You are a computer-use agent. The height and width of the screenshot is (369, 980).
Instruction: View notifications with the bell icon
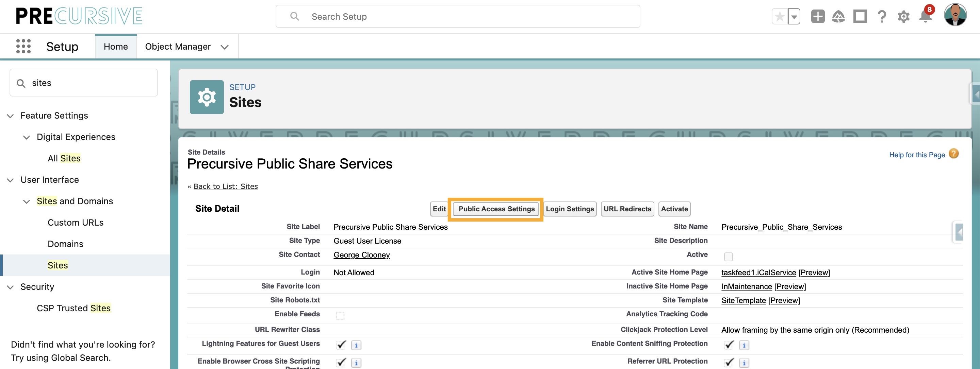[x=925, y=16]
